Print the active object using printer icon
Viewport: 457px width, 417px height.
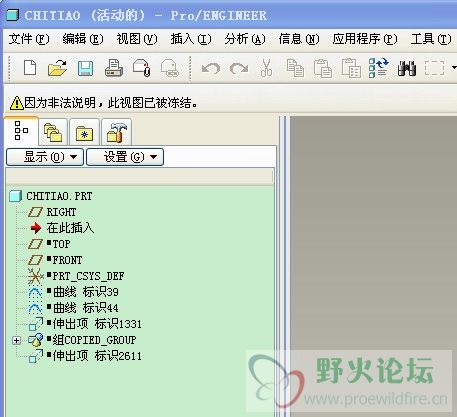(114, 68)
